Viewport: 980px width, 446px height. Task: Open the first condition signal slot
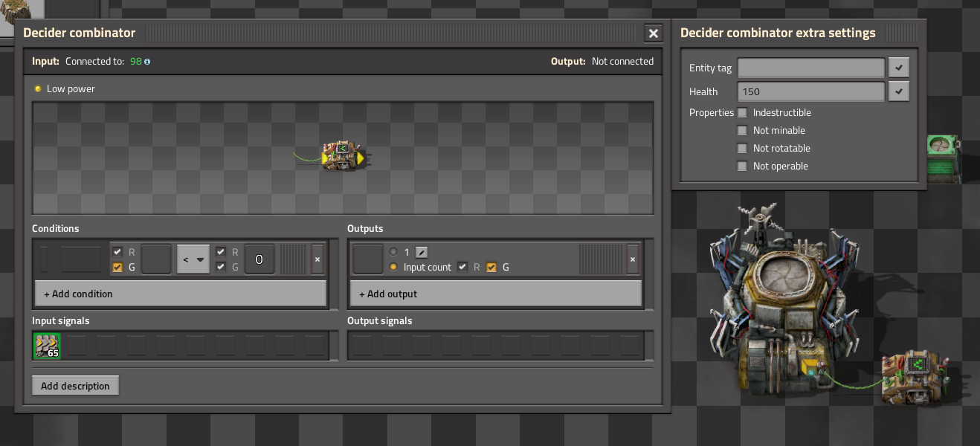[156, 259]
